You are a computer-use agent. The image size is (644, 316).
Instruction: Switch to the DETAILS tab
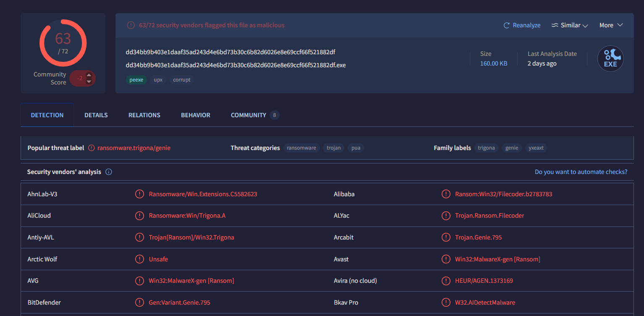click(x=96, y=115)
